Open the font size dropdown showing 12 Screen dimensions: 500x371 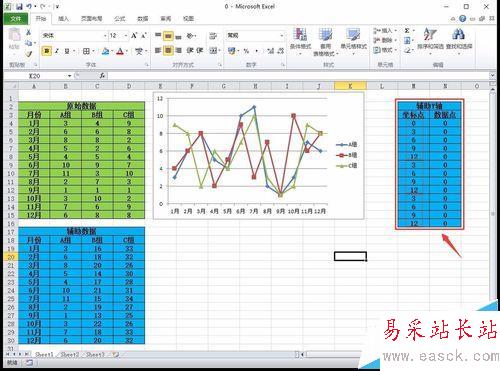(x=126, y=35)
